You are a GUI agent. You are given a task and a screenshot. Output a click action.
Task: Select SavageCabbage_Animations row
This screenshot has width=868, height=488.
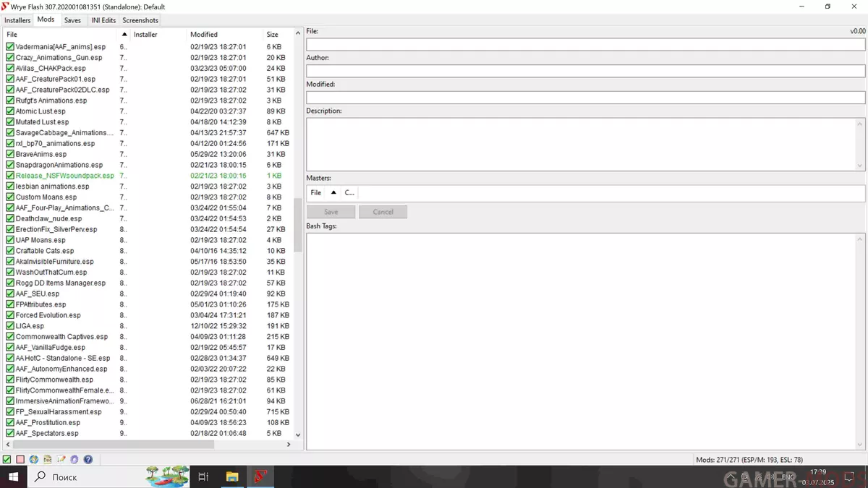pyautogui.click(x=148, y=133)
